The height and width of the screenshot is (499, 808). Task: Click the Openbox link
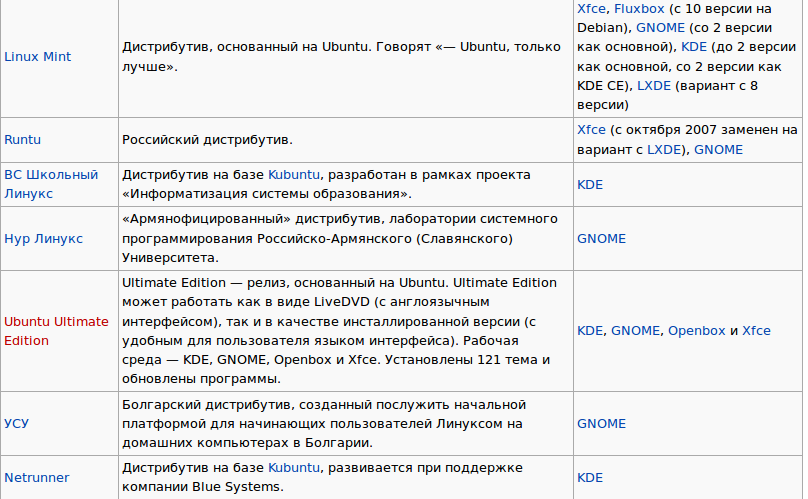697,331
